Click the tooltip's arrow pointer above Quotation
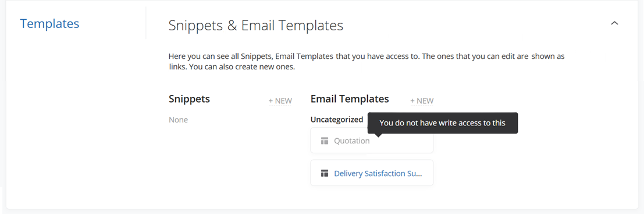Image resolution: width=644 pixels, height=214 pixels. [378, 135]
